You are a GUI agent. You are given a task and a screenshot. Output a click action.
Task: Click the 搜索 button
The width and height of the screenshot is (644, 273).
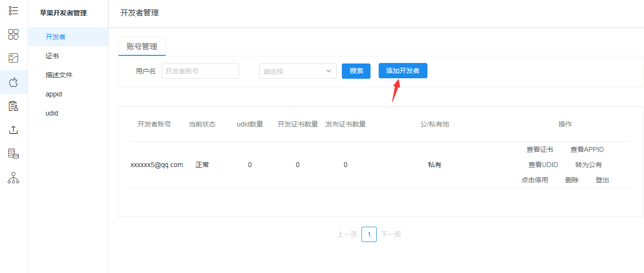pyautogui.click(x=356, y=71)
